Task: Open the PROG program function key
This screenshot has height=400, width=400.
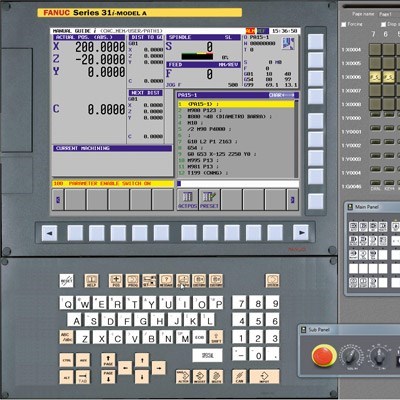Action: tap(133, 281)
